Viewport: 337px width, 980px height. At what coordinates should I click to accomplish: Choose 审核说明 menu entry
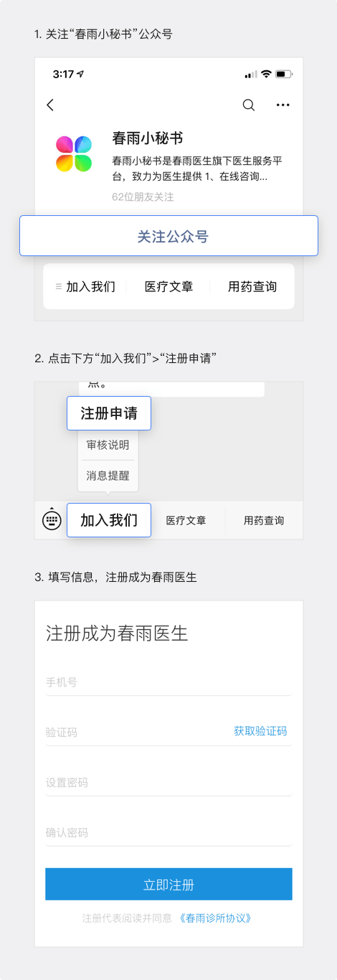pyautogui.click(x=108, y=445)
